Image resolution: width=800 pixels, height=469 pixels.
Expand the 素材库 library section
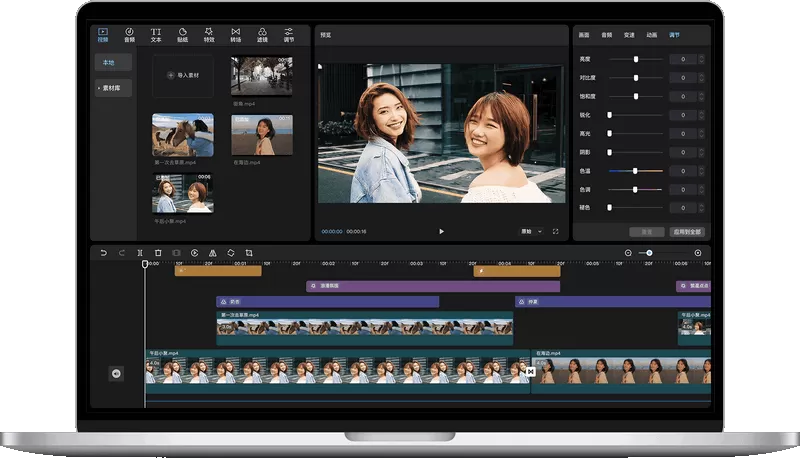point(113,88)
